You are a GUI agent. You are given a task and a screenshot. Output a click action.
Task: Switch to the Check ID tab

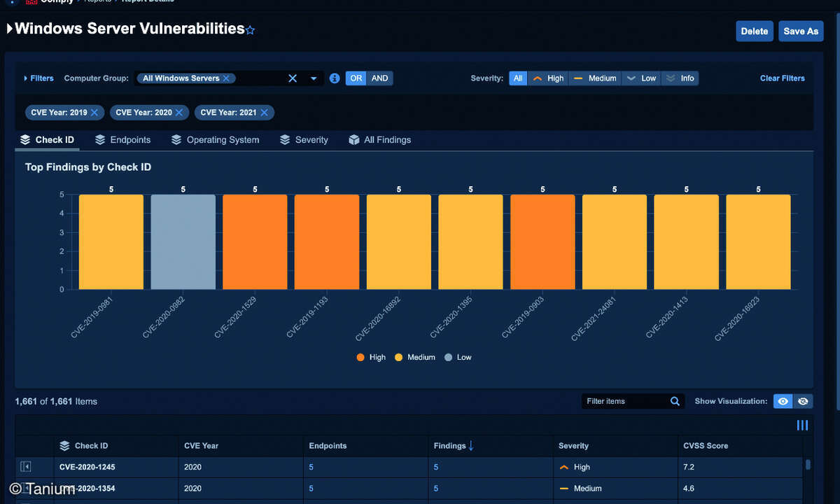click(x=47, y=140)
